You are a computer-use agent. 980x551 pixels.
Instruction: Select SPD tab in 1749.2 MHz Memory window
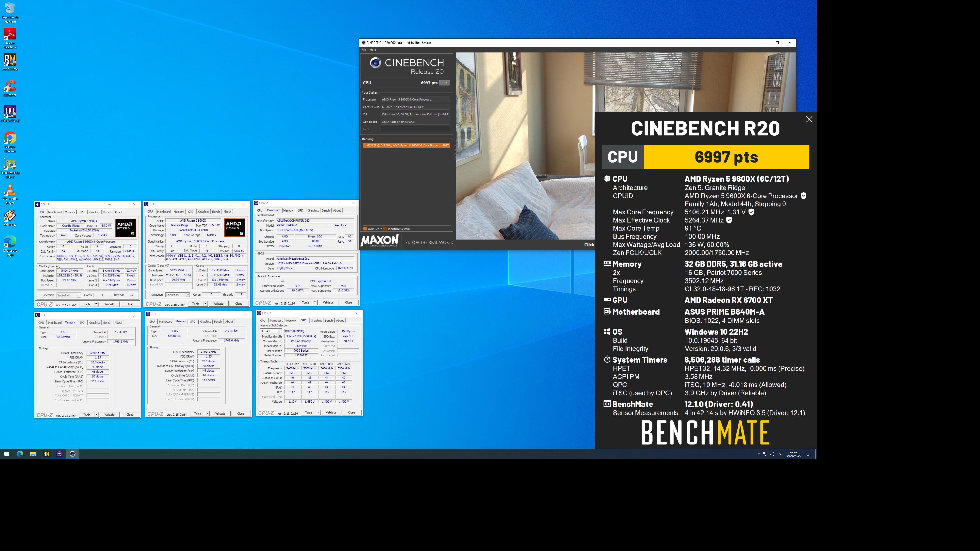[82, 322]
